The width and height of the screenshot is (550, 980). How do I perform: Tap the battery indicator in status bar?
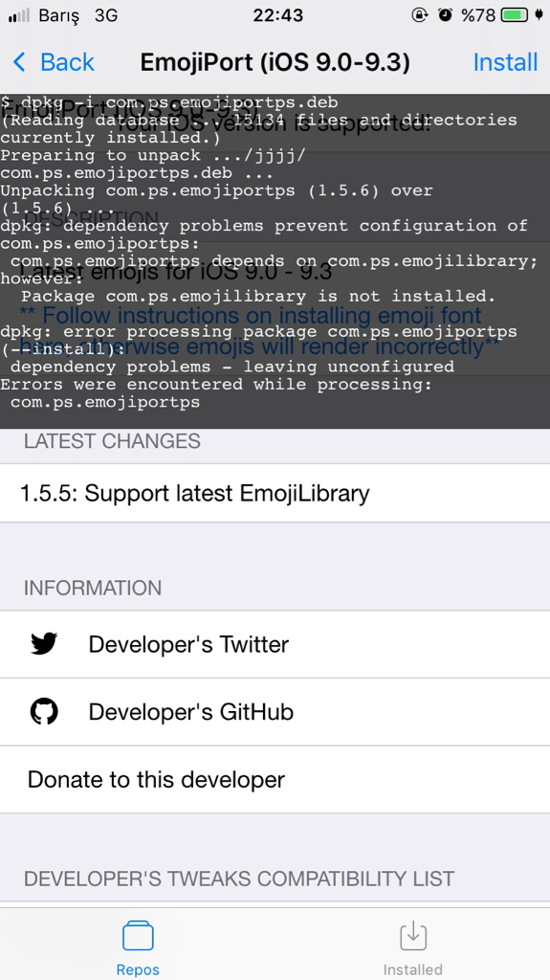[x=515, y=15]
